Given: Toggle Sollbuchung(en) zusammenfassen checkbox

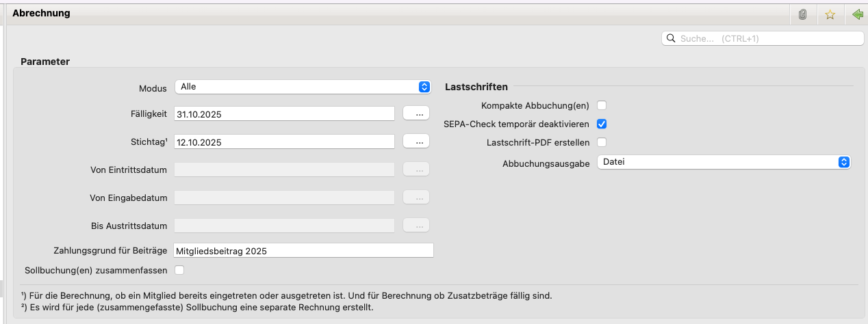Looking at the screenshot, I should point(179,270).
